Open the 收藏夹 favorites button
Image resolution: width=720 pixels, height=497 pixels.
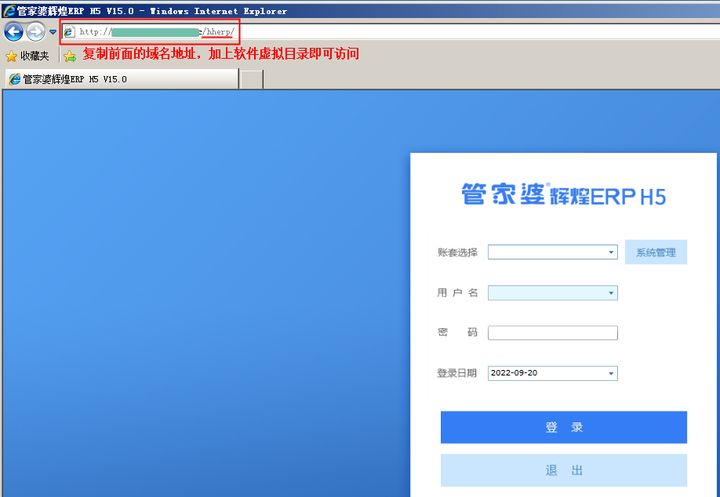pyautogui.click(x=27, y=56)
